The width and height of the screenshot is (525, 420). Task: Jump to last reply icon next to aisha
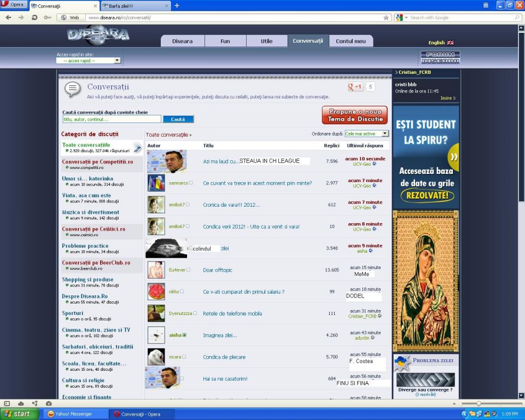[371, 250]
